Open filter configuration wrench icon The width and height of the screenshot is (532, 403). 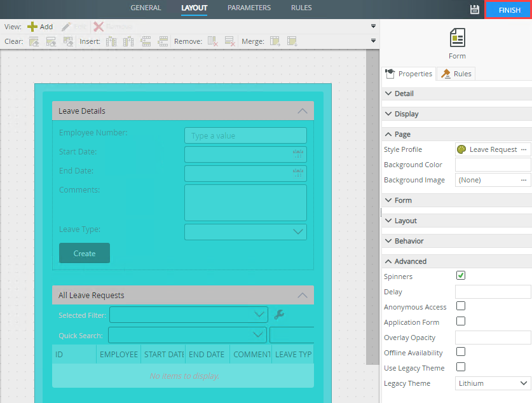pos(278,315)
